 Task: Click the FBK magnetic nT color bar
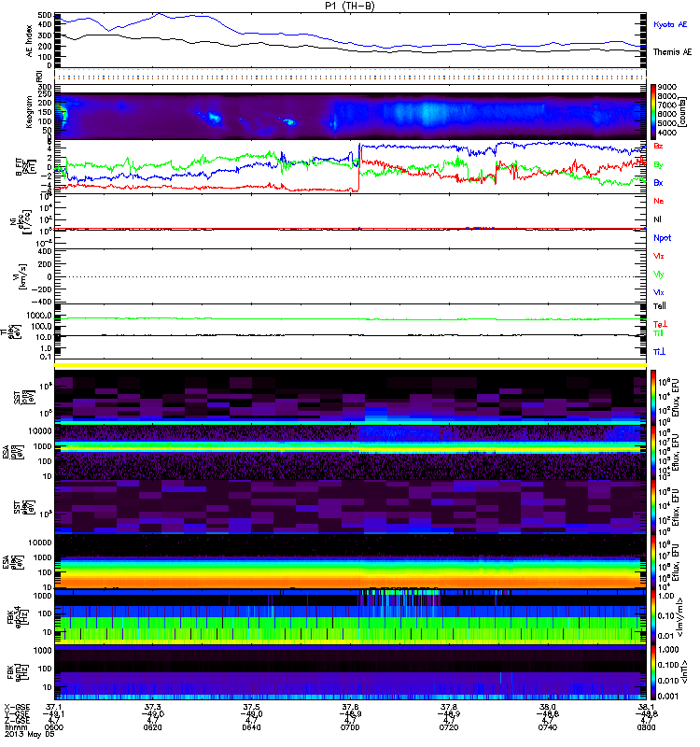[x=653, y=672]
